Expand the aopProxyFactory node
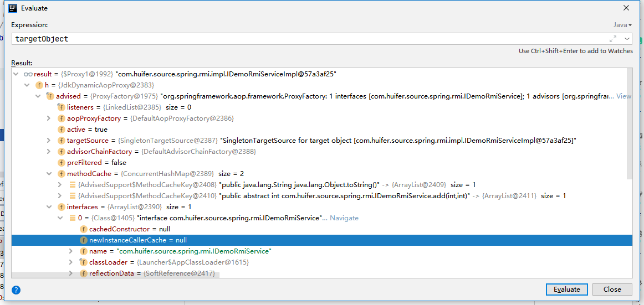This screenshot has height=305, width=644. (49, 118)
